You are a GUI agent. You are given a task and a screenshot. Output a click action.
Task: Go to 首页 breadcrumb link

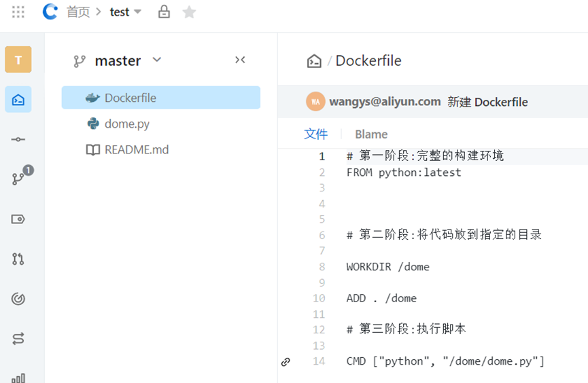coord(78,12)
